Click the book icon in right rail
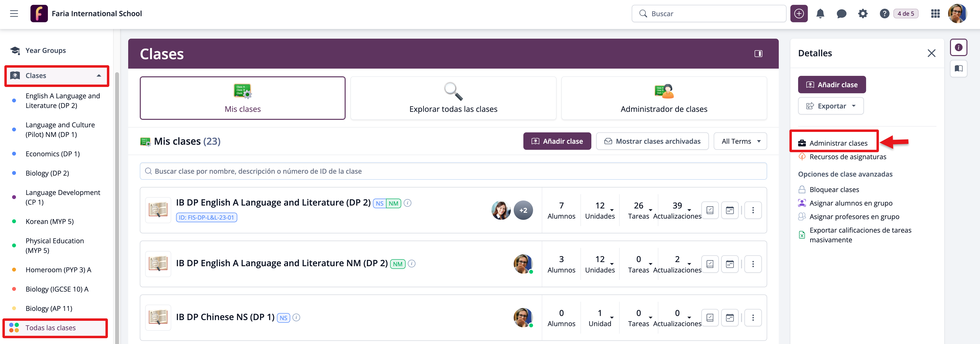 (x=958, y=68)
